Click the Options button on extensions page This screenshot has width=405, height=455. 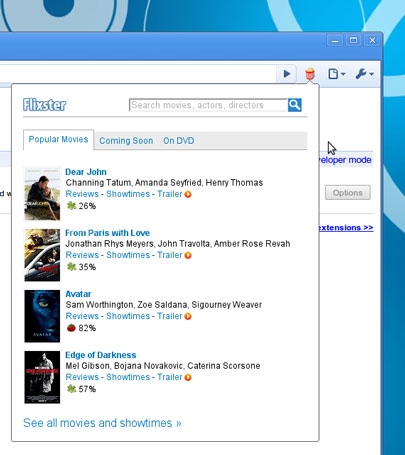(348, 193)
